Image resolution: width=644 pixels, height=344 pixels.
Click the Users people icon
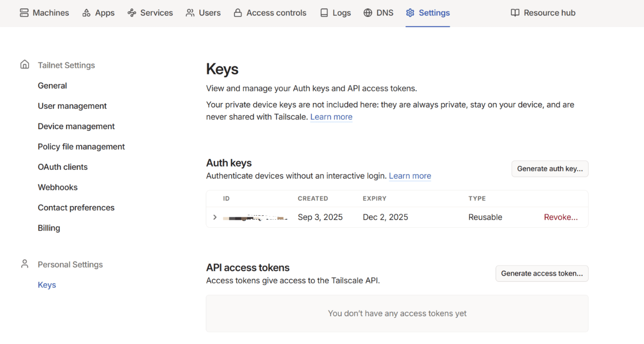pos(190,13)
